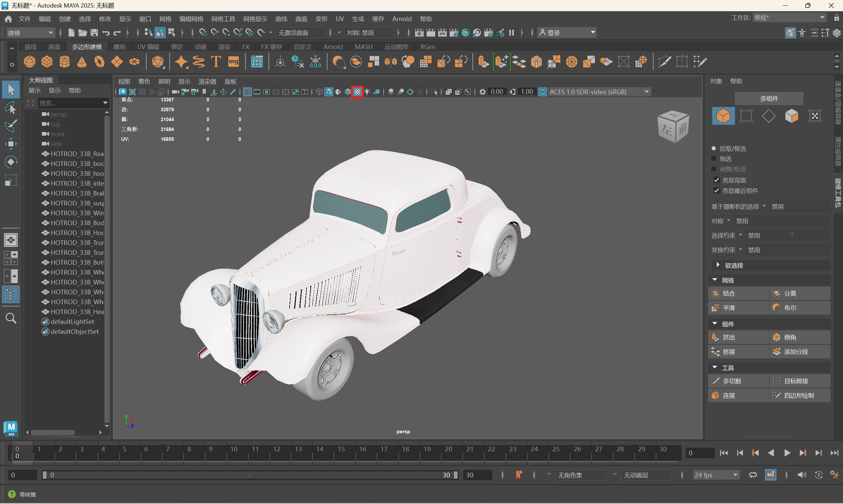Enable the 亮显背面 checkbox

[x=716, y=180]
